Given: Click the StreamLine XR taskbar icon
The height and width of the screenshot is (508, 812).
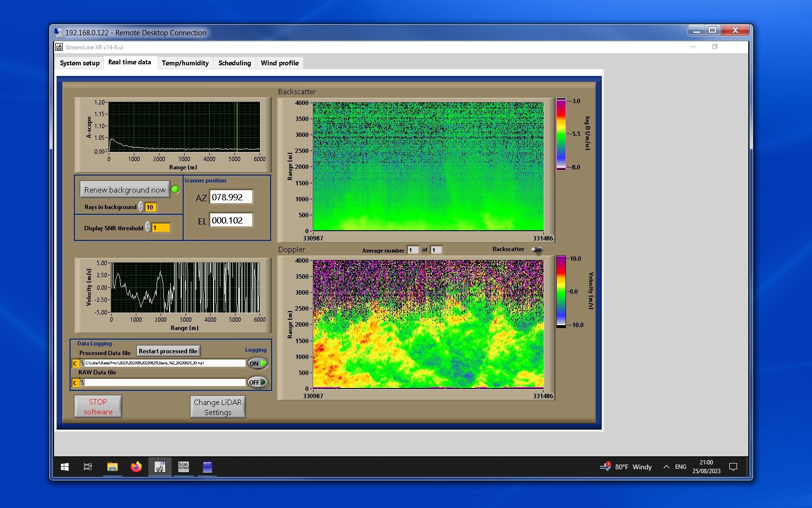Looking at the screenshot, I should tap(160, 467).
